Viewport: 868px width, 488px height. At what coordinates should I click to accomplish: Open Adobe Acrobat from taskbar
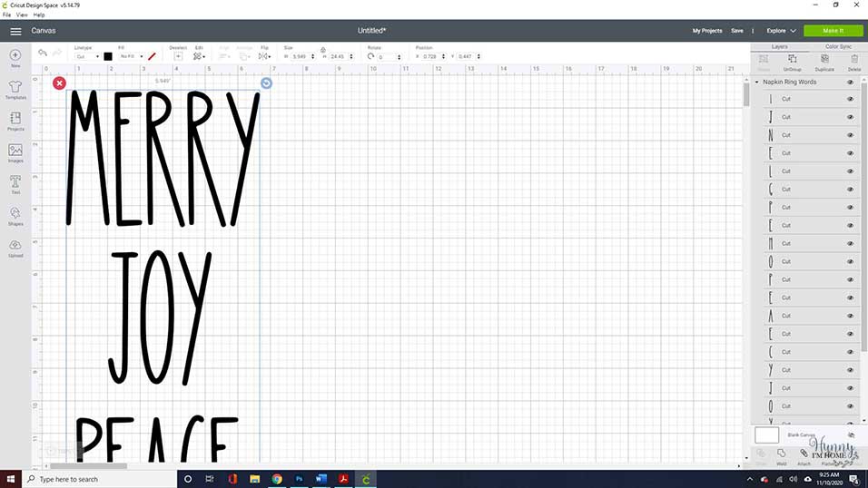(x=343, y=479)
